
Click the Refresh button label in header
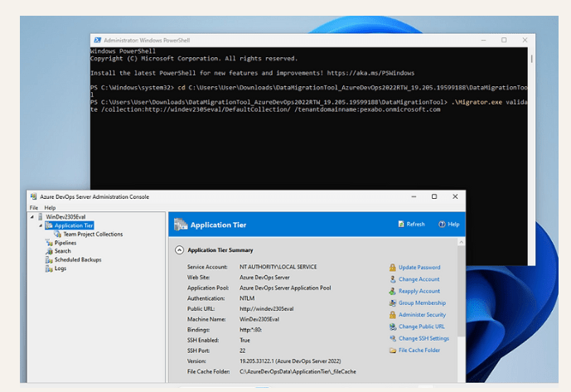tap(415, 224)
